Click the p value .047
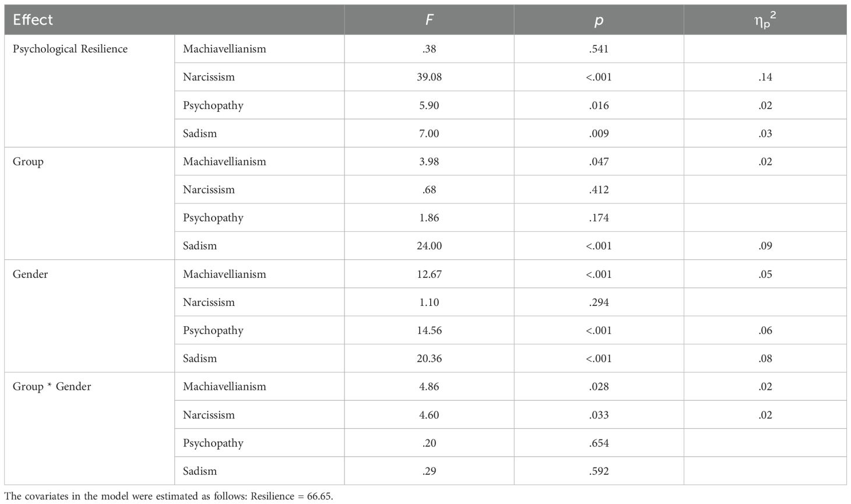The width and height of the screenshot is (851, 504). tap(599, 161)
